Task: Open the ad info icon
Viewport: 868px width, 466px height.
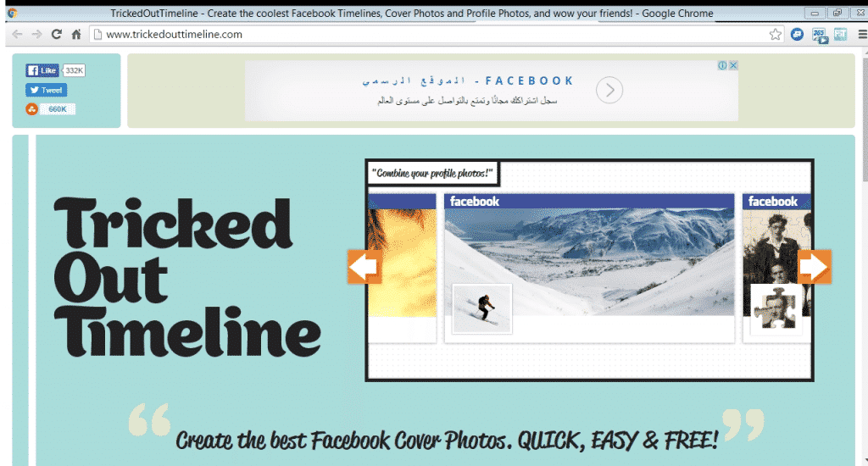Action: (722, 65)
